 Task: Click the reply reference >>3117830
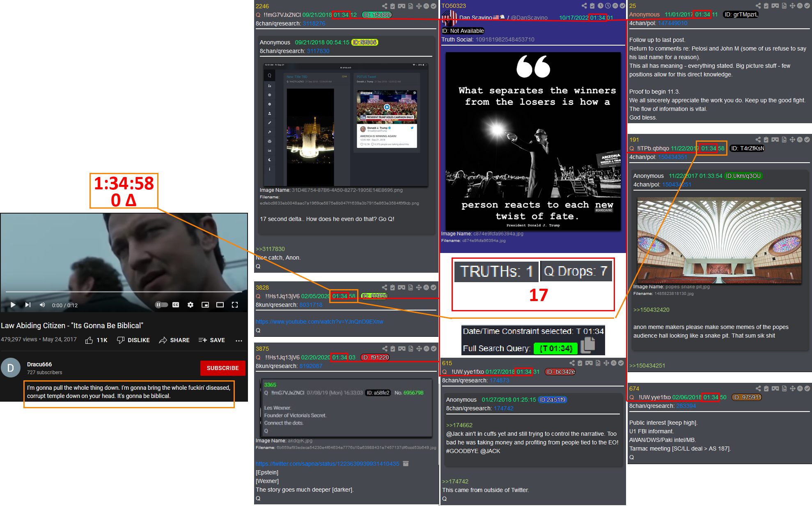tap(270, 249)
